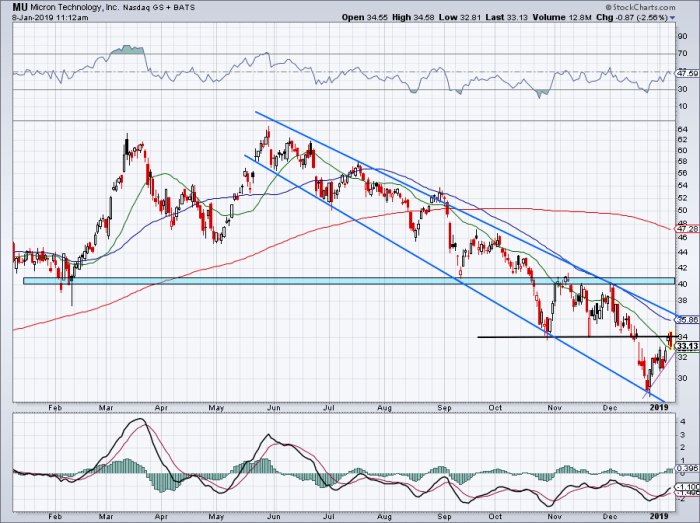Image resolution: width=700 pixels, height=523 pixels.
Task: Open the dropdown arrow beside Chg value
Action: pyautogui.click(x=672, y=18)
